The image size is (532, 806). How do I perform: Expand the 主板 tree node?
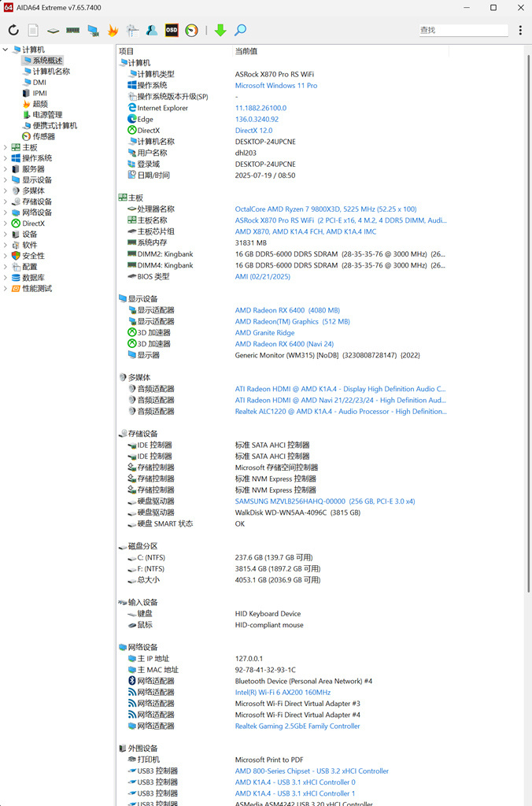(6, 147)
